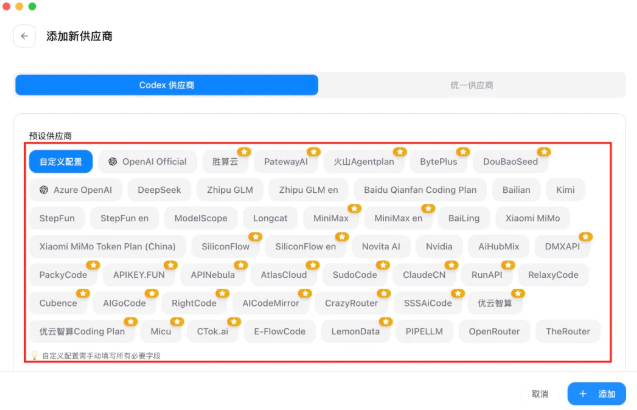Screen dimensions: 637x410
Task: Select the 胜算云 provider preset
Action: click(225, 162)
